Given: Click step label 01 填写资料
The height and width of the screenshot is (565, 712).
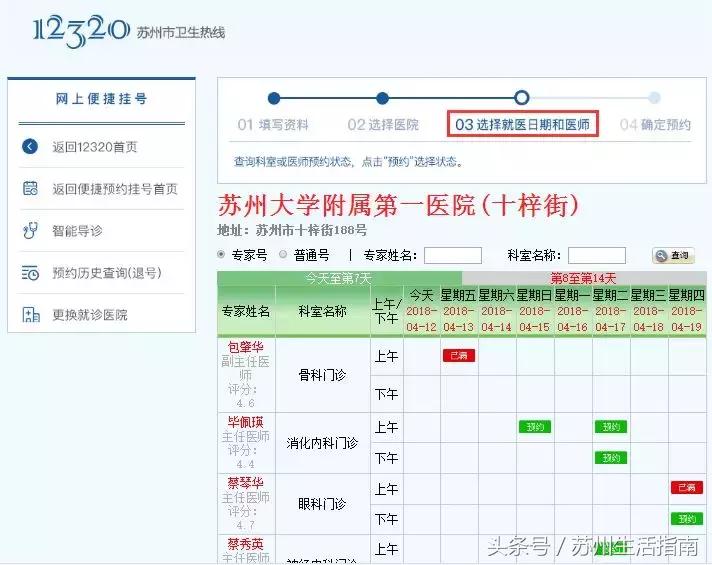Looking at the screenshot, I should coord(273,124).
